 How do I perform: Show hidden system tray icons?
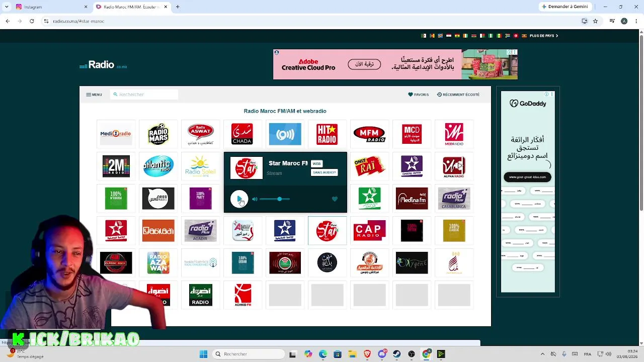pos(542,354)
